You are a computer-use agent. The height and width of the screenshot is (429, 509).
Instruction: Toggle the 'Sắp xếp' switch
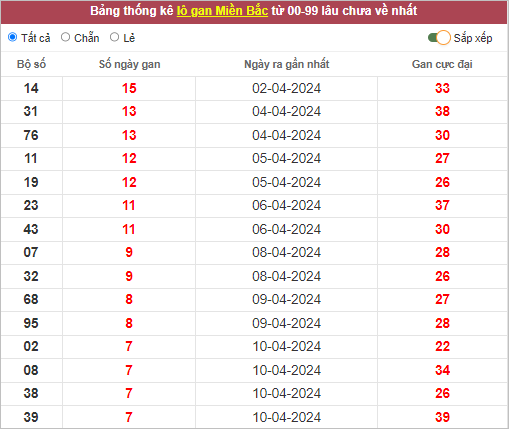tap(439, 38)
